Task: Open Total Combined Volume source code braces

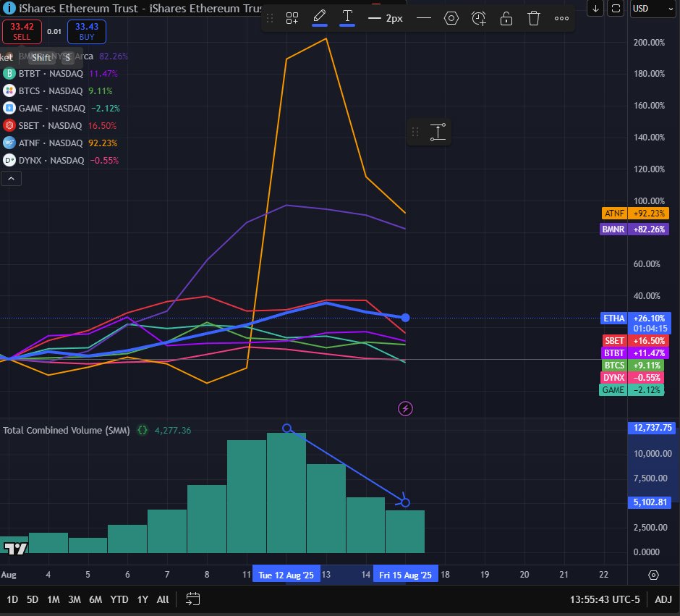Action: click(x=143, y=431)
